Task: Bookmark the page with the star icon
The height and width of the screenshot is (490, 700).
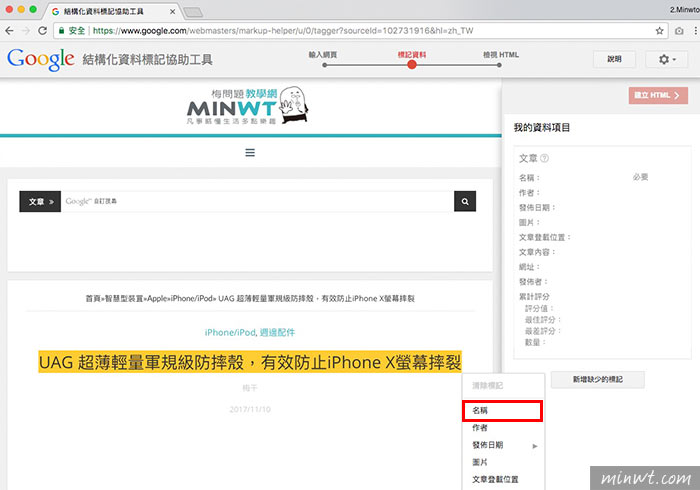Action: 659,31
